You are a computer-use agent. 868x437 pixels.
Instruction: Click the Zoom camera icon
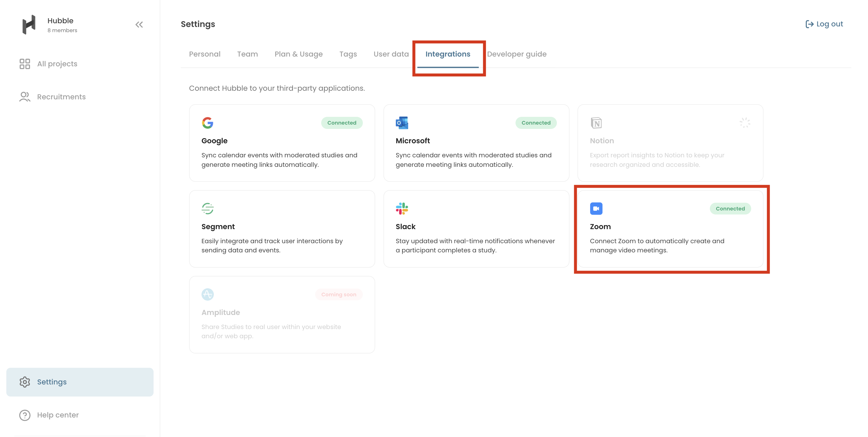point(596,208)
